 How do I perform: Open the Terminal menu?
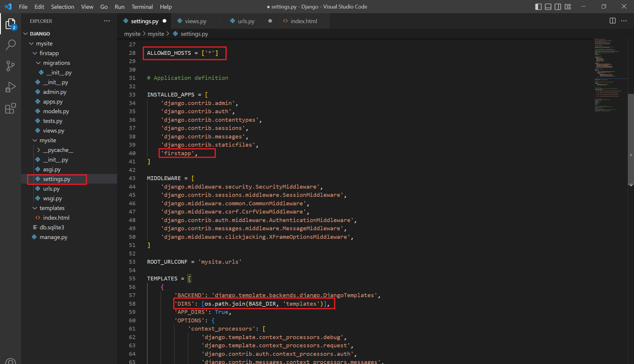[142, 7]
